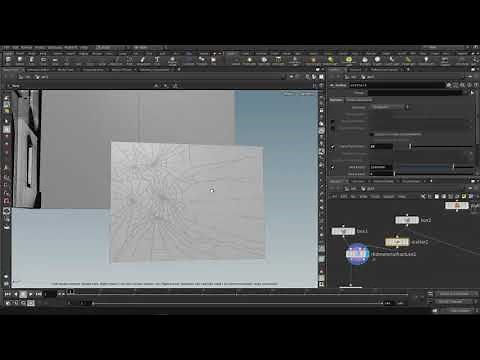Toggle checkbox beside the first slider parameter
The height and width of the screenshot is (360, 480).
point(332,147)
